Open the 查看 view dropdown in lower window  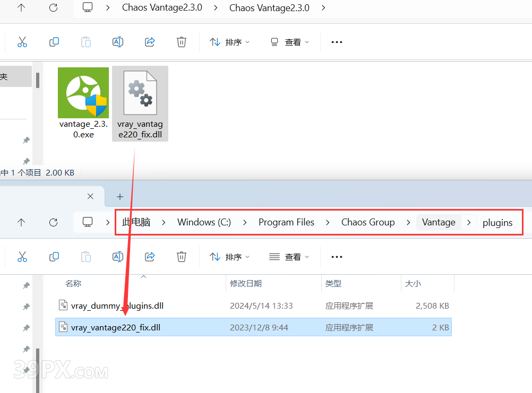(x=289, y=257)
